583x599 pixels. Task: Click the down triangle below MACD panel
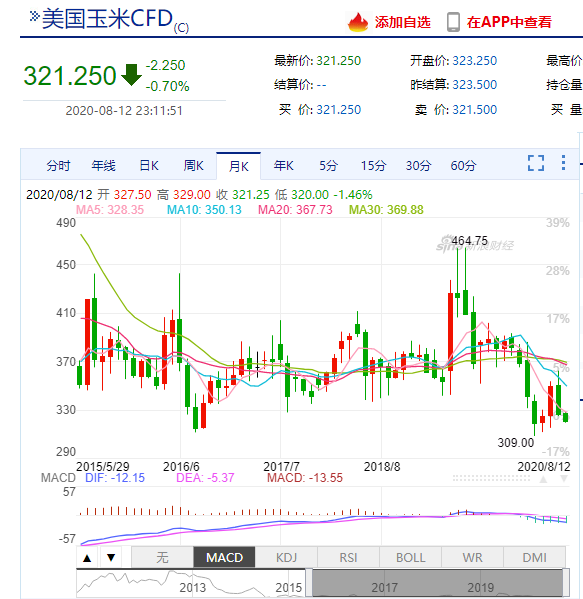point(111,558)
